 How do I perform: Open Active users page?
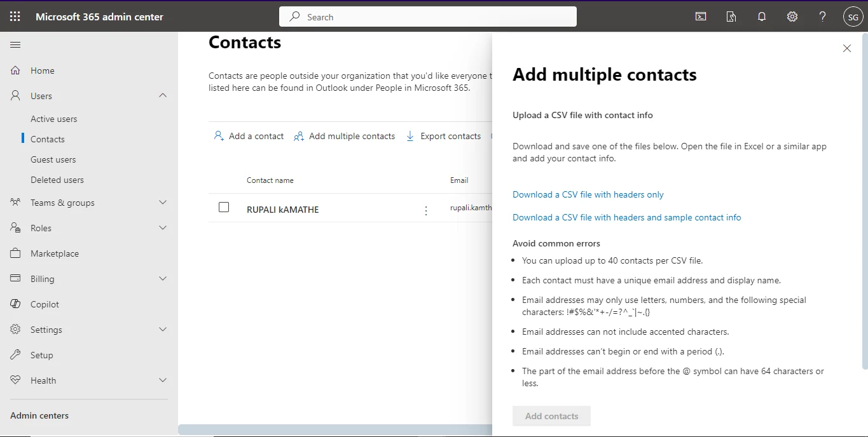[x=54, y=119]
